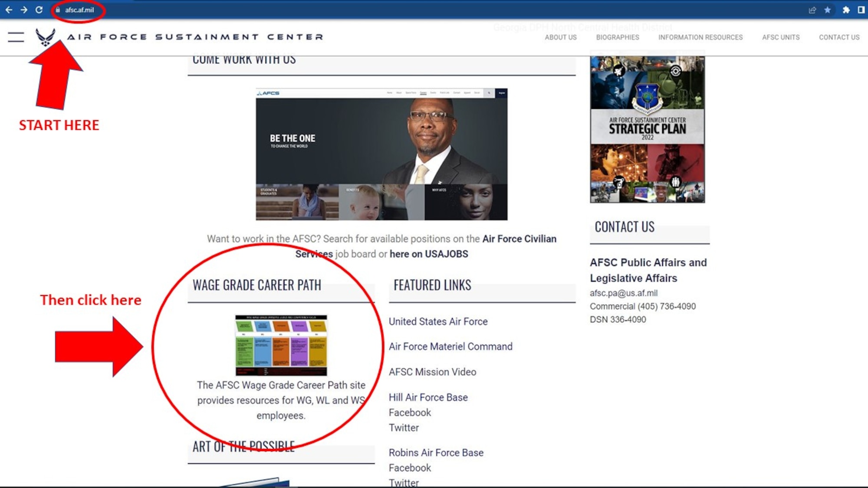Image resolution: width=868 pixels, height=488 pixels.
Task: Open the Contact Us menu item
Action: (x=839, y=37)
